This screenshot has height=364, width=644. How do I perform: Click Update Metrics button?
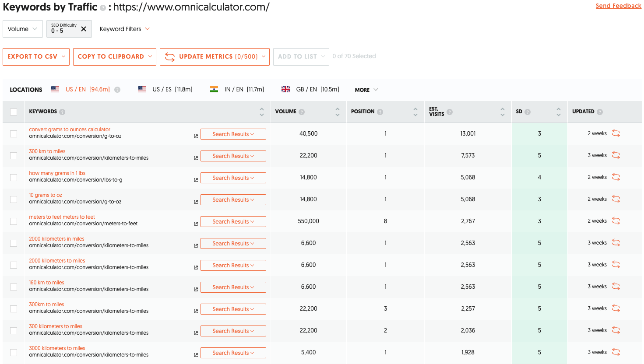[x=215, y=57]
